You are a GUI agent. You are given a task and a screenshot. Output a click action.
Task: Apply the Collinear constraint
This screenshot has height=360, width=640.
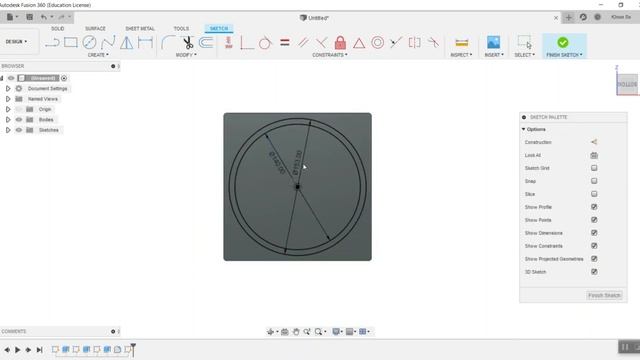coord(396,42)
